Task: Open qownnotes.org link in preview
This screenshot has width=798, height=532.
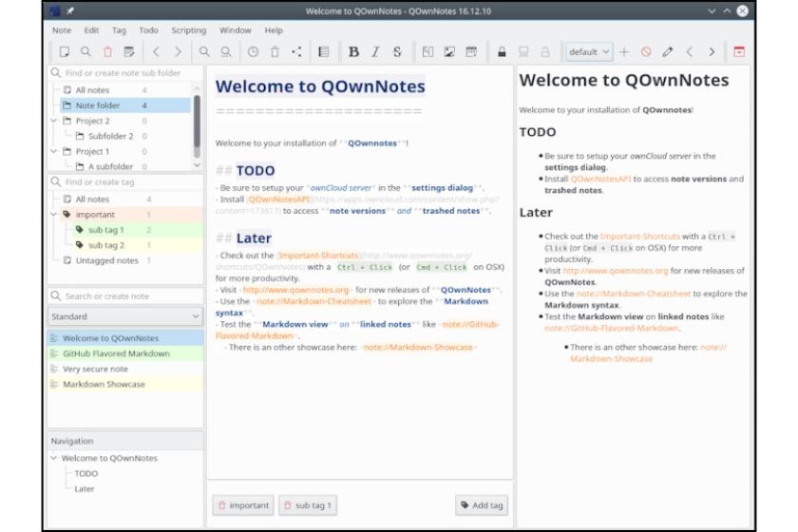Action: 616,271
